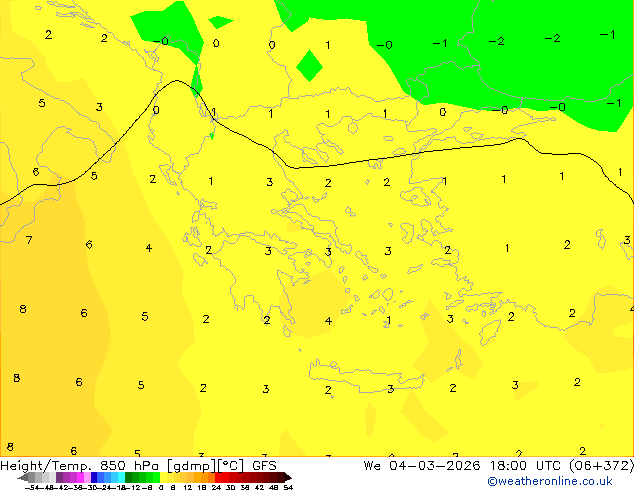
Task: Click the 'UTC' timezone label
Action: (x=548, y=466)
